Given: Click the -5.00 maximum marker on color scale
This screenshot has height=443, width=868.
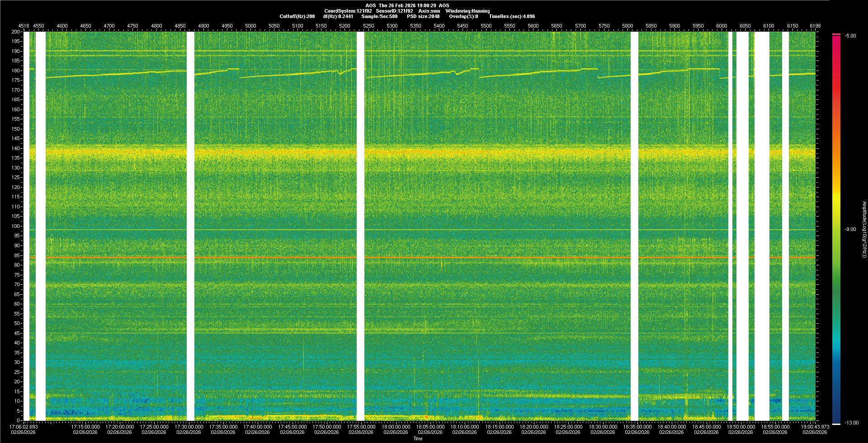Looking at the screenshot, I should [x=836, y=34].
